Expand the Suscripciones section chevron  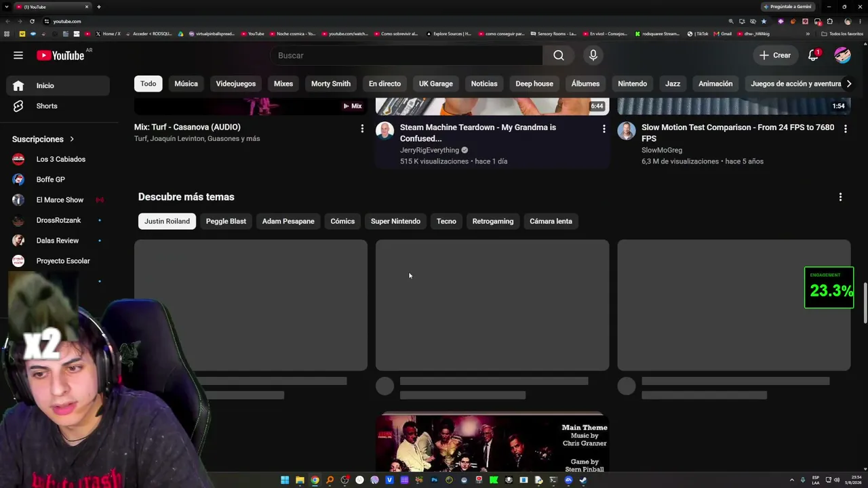click(72, 140)
